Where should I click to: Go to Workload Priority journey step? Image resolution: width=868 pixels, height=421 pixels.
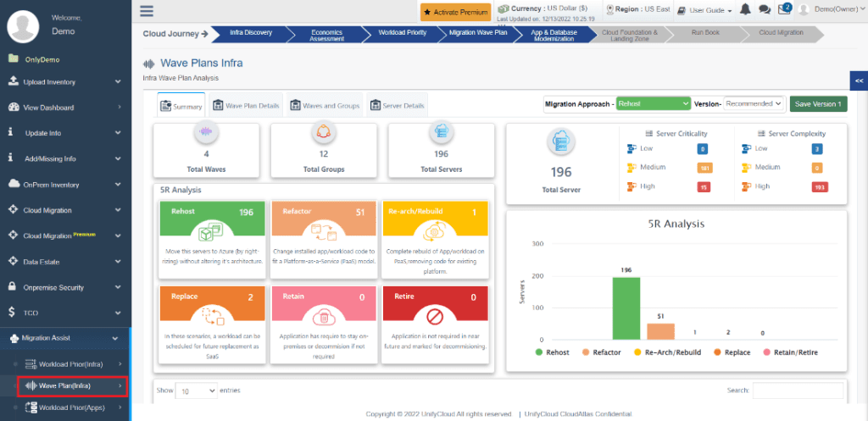[403, 33]
